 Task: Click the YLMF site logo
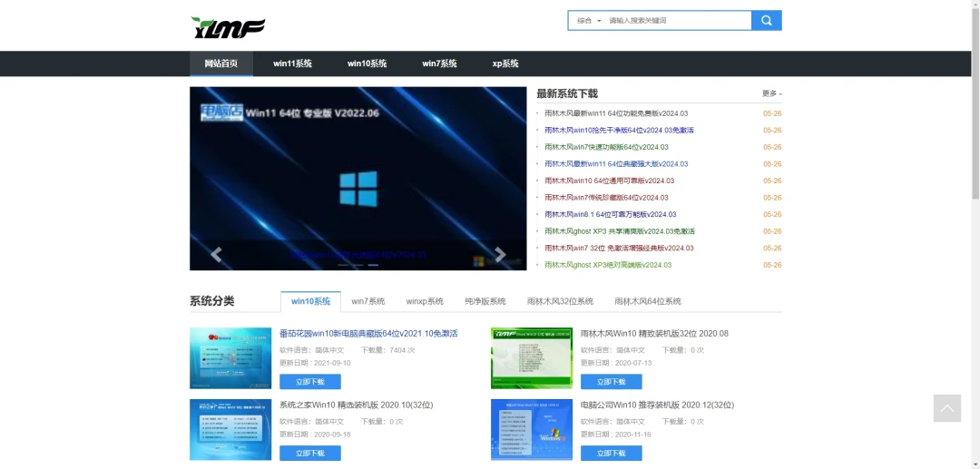[228, 28]
